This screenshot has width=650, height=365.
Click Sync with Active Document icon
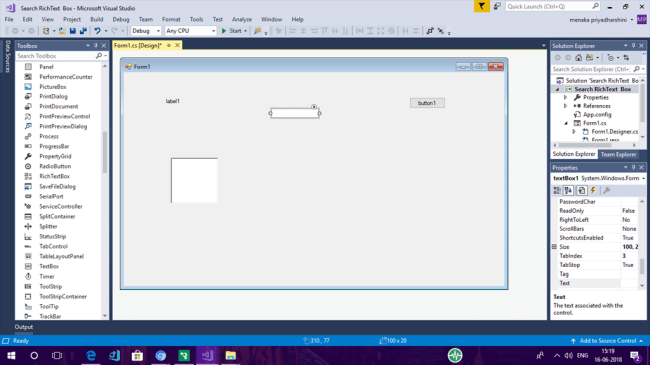(626, 58)
